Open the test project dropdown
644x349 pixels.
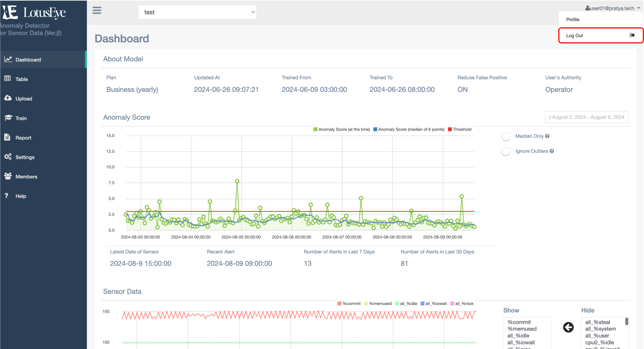[x=197, y=12]
